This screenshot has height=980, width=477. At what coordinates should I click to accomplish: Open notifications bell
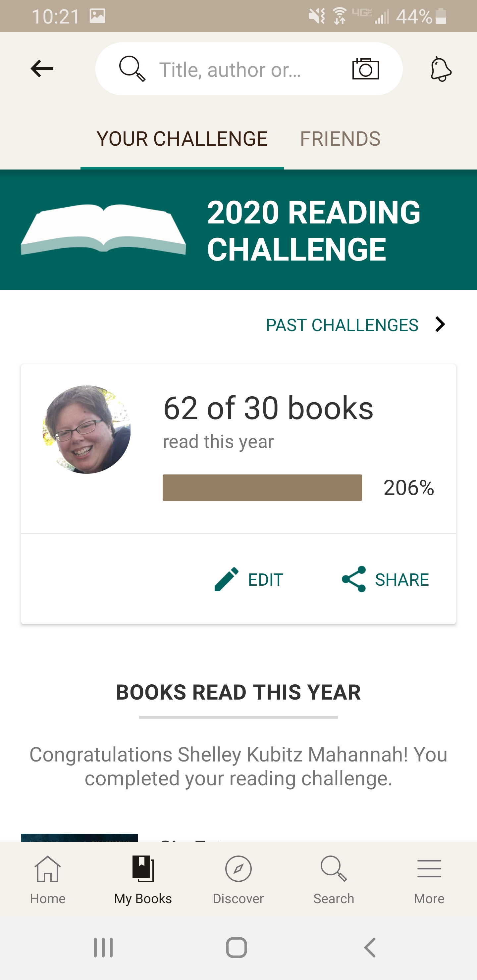click(x=441, y=69)
